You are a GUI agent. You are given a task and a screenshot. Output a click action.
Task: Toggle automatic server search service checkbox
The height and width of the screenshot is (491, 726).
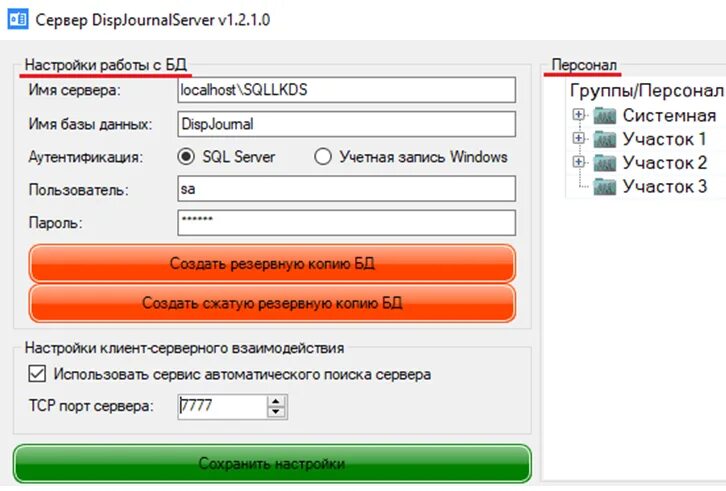click(x=37, y=373)
